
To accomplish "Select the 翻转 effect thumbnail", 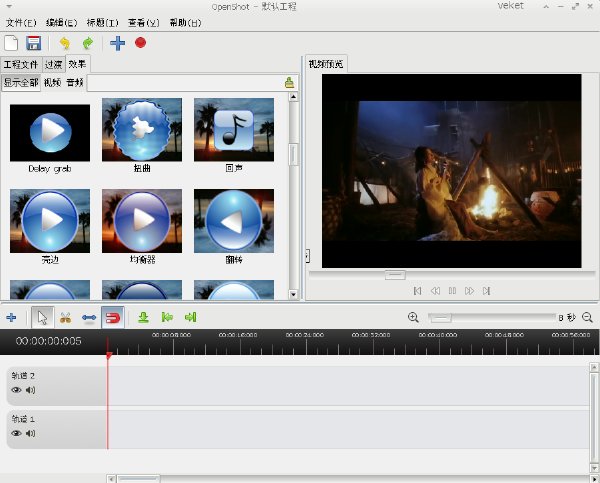I will coord(234,221).
